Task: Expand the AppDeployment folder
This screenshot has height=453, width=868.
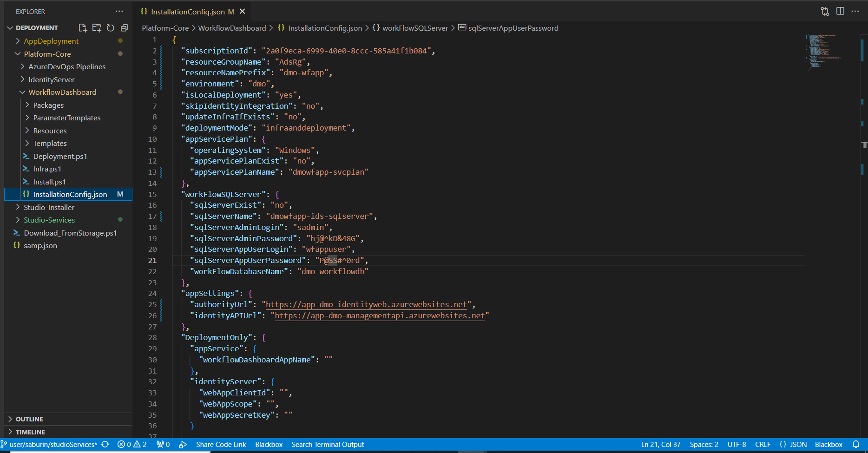Action: tap(51, 41)
